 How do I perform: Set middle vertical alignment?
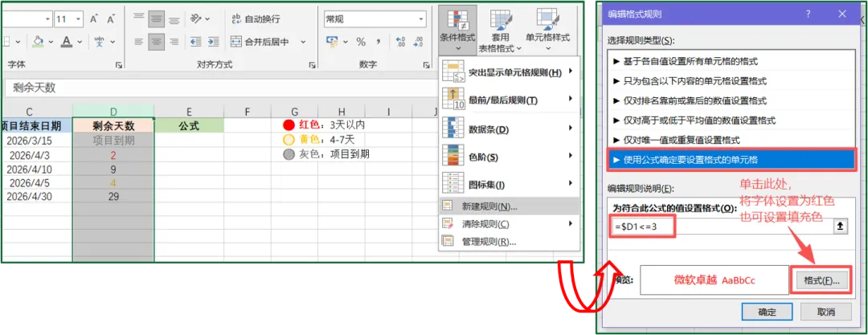tap(157, 18)
